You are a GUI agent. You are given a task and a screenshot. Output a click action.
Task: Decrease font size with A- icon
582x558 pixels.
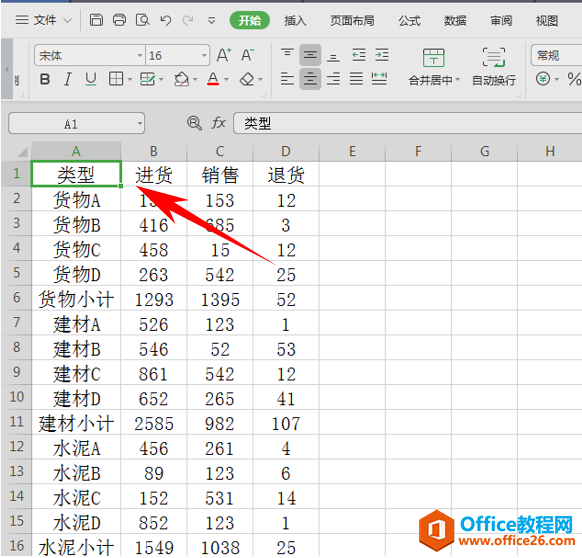pyautogui.click(x=248, y=55)
